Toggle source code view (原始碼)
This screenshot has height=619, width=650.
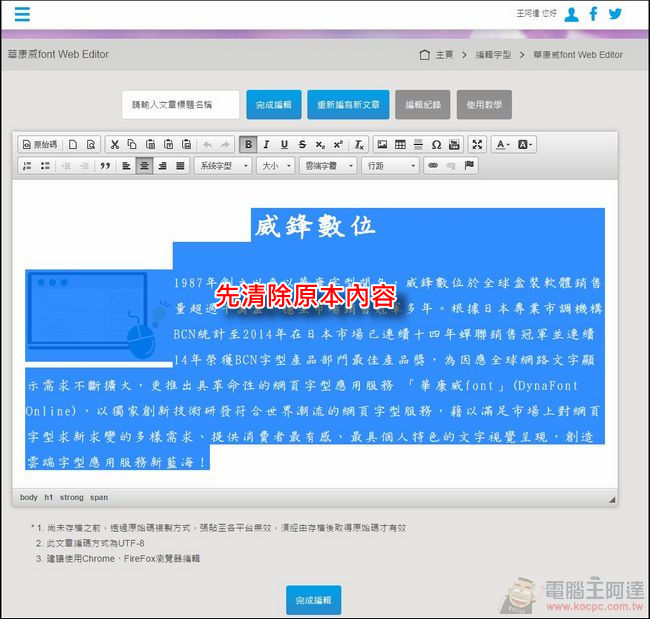click(40, 144)
